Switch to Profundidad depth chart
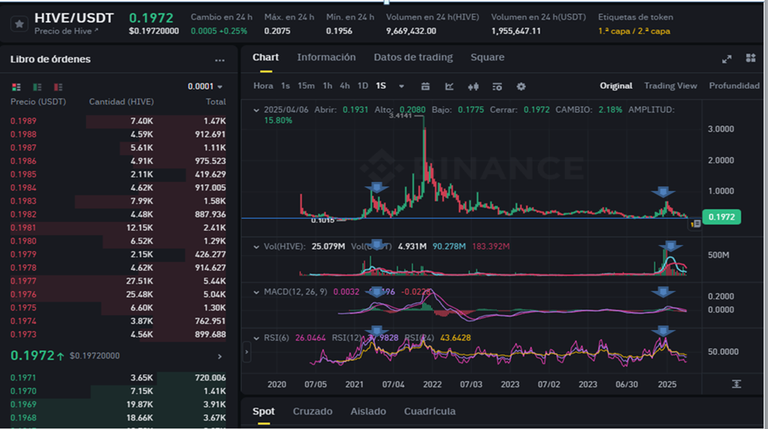Viewport: 768px width, 429px height. pos(734,86)
